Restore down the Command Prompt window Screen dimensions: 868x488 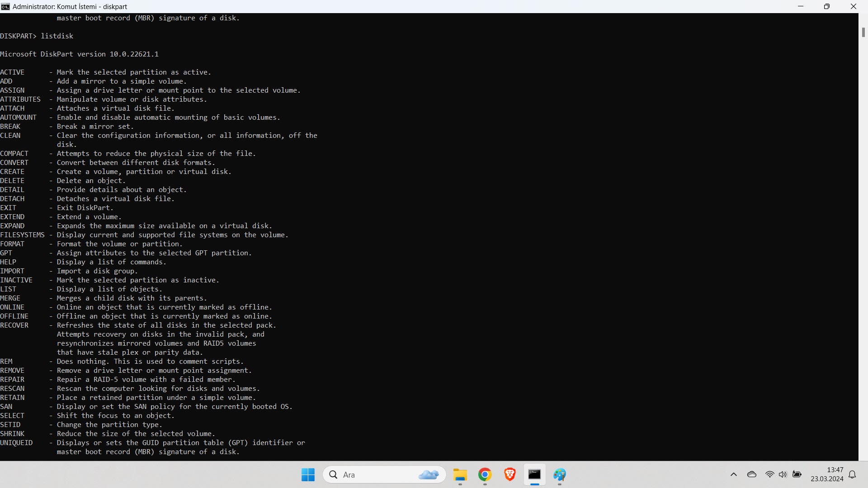point(827,6)
